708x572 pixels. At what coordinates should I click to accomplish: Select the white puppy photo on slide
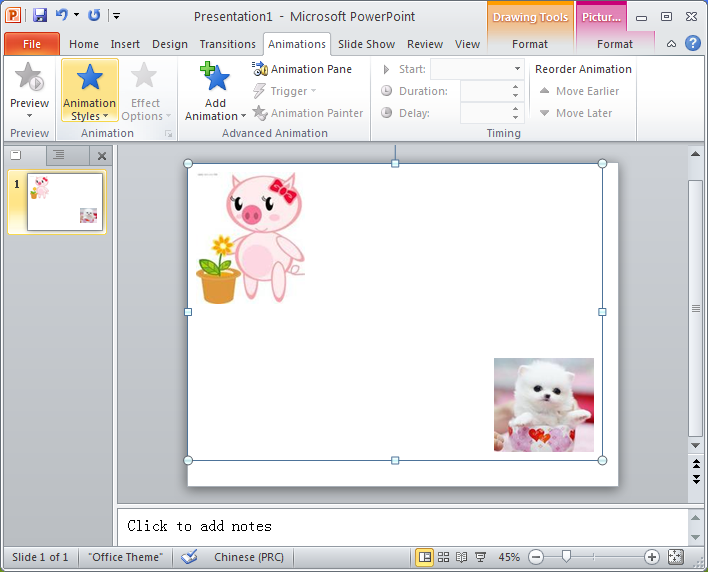544,405
